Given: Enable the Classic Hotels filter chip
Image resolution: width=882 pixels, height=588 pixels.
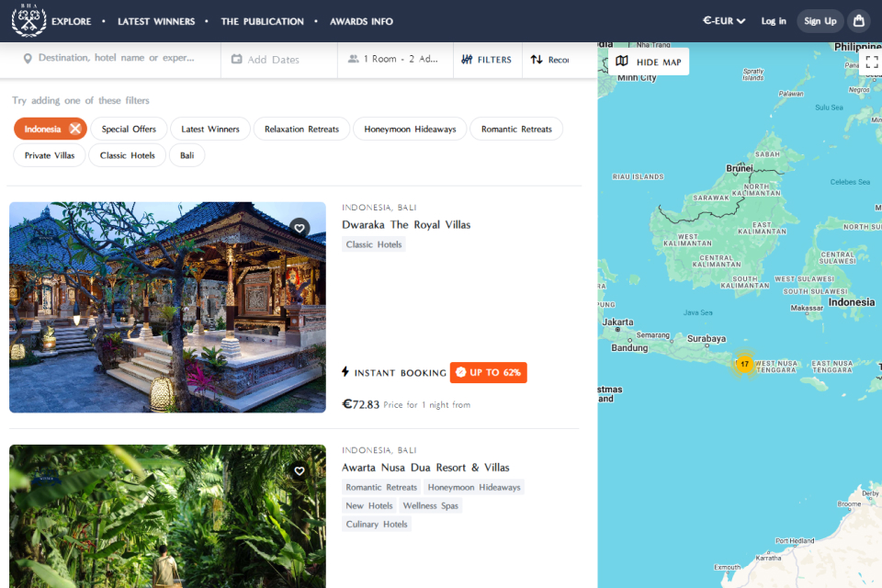Looking at the screenshot, I should click(x=127, y=155).
